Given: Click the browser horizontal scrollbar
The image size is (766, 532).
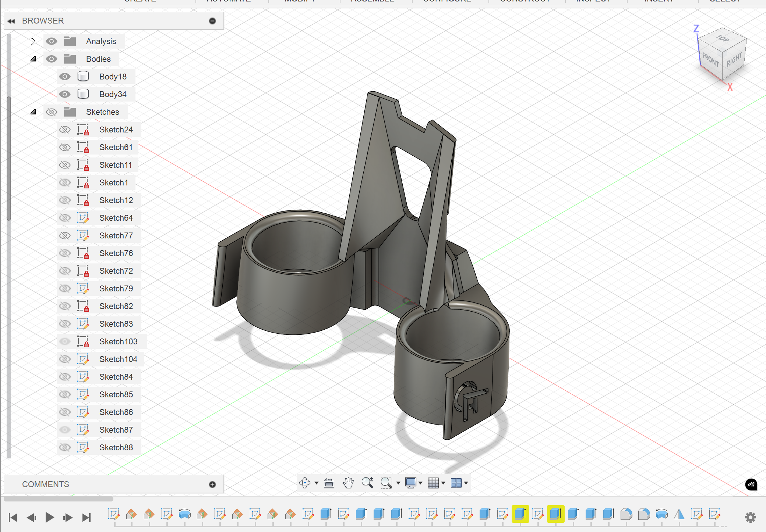Looking at the screenshot, I should tap(59, 499).
